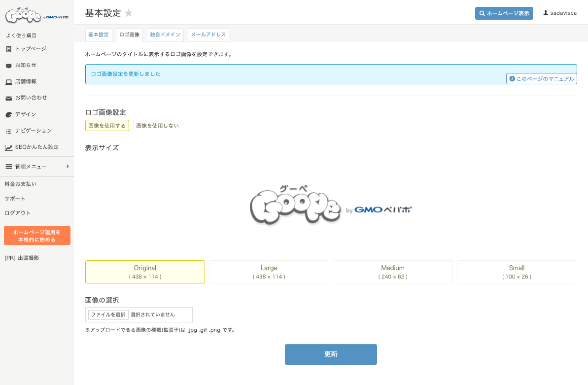Click the magnifier icon in ホームページ表示 button
Image resolution: width=588 pixels, height=385 pixels.
pos(482,13)
